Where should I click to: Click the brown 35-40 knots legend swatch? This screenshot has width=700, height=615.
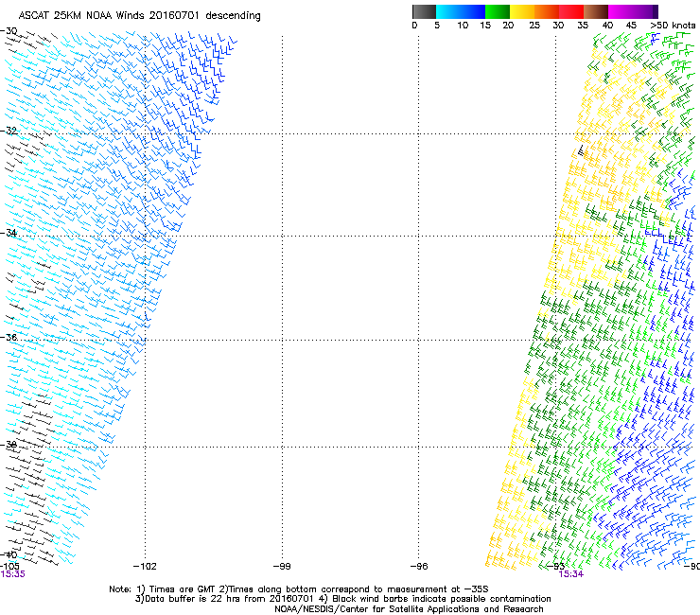point(596,11)
